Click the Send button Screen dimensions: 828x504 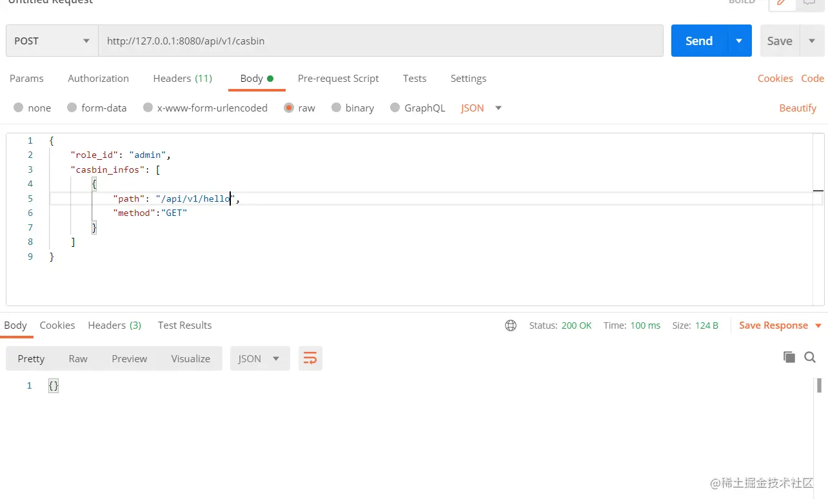[699, 41]
